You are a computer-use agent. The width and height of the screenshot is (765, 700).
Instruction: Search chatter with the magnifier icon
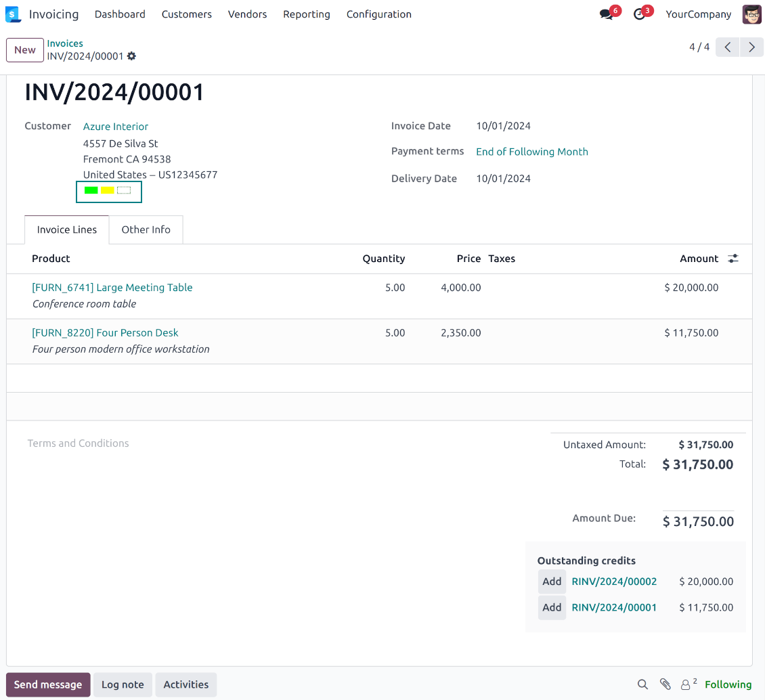point(642,684)
